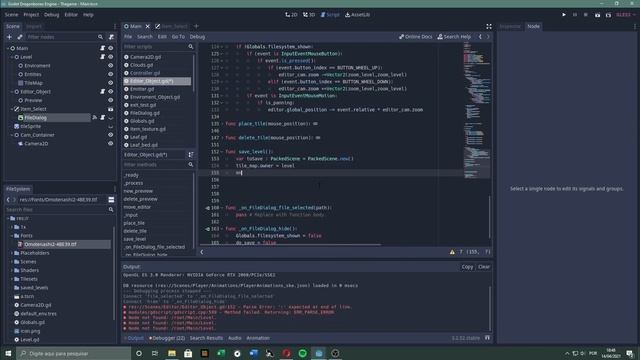The image size is (640, 360).
Task: Switch to 2D workspace
Action: [291, 15]
